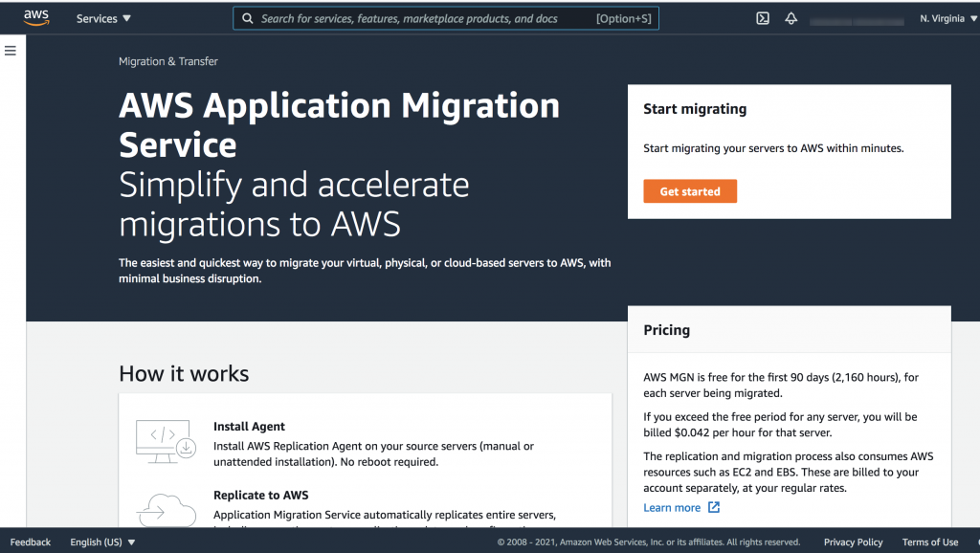
Task: Click the magnifier icon in the search bar
Action: pyautogui.click(x=248, y=18)
